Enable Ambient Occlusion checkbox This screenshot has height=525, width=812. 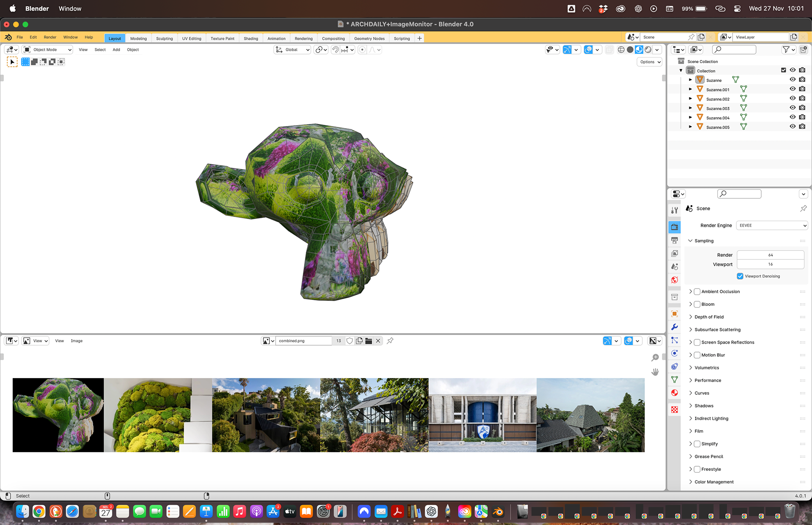[x=697, y=291]
